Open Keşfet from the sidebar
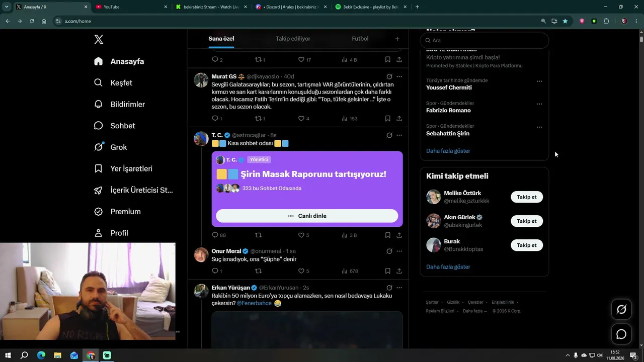Image resolution: width=644 pixels, height=362 pixels. click(113, 83)
